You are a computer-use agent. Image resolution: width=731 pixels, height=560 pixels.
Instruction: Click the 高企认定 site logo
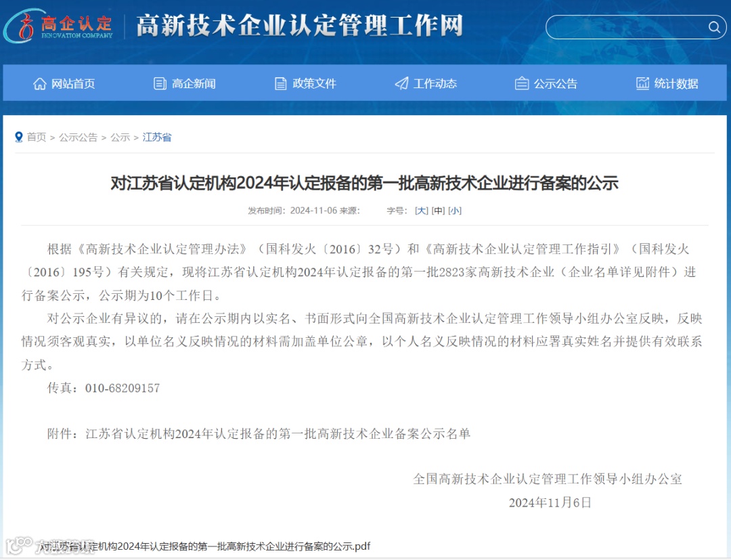(58, 26)
